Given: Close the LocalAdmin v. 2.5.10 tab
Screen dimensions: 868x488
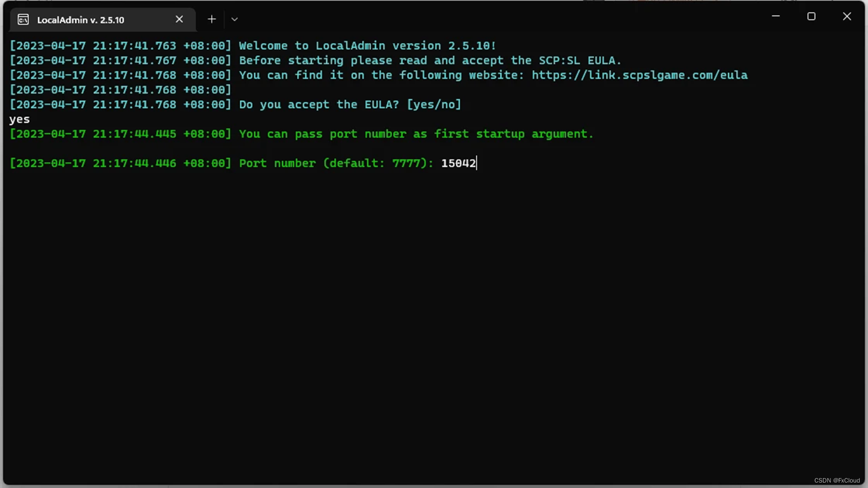Looking at the screenshot, I should (179, 19).
